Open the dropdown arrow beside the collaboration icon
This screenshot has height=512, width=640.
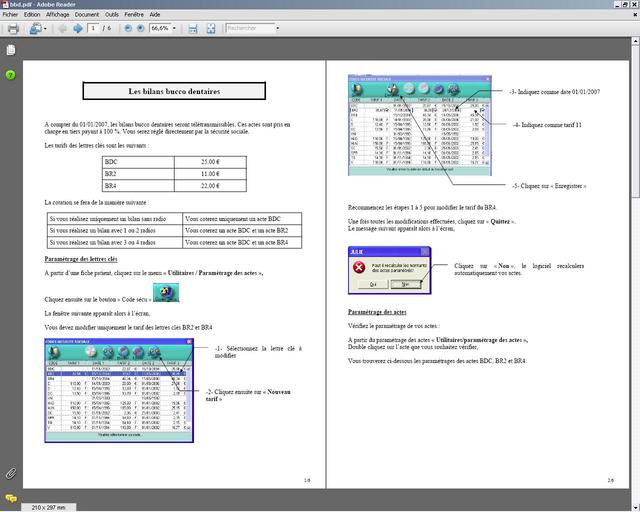click(45, 29)
